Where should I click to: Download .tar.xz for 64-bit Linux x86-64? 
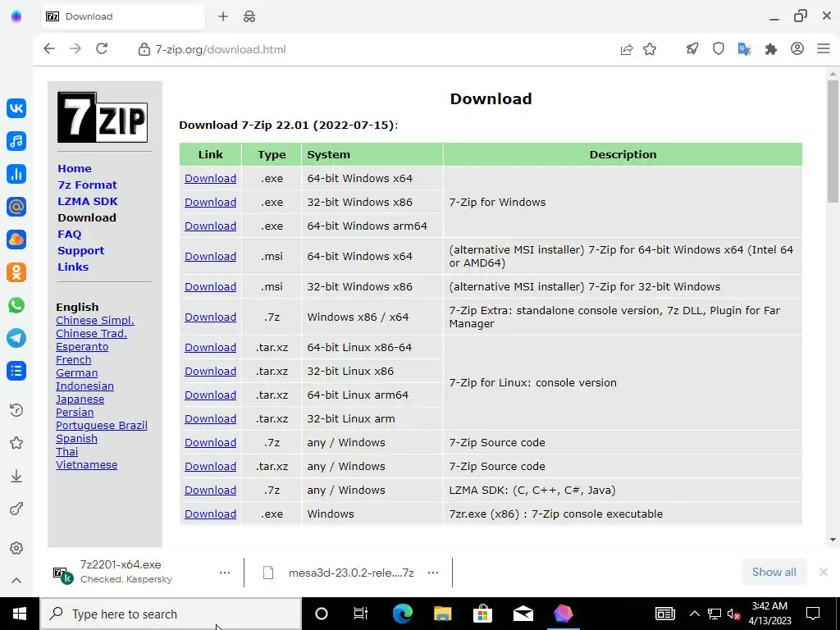pyautogui.click(x=211, y=348)
